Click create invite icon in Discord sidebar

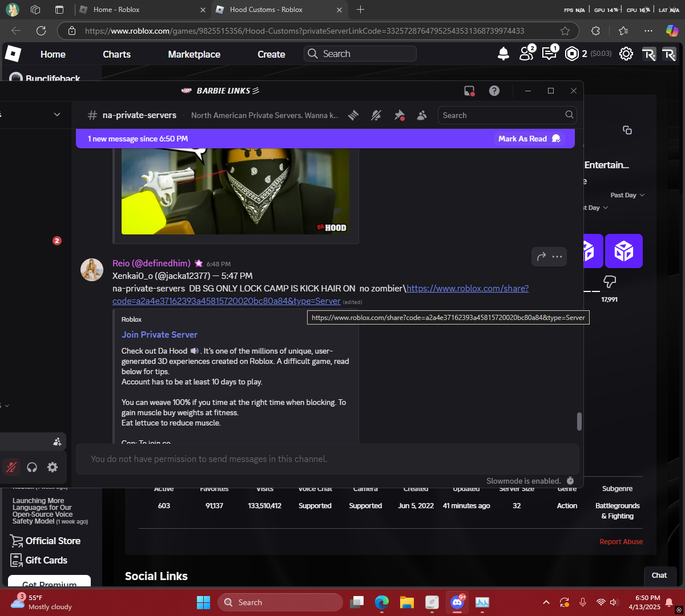pyautogui.click(x=57, y=441)
